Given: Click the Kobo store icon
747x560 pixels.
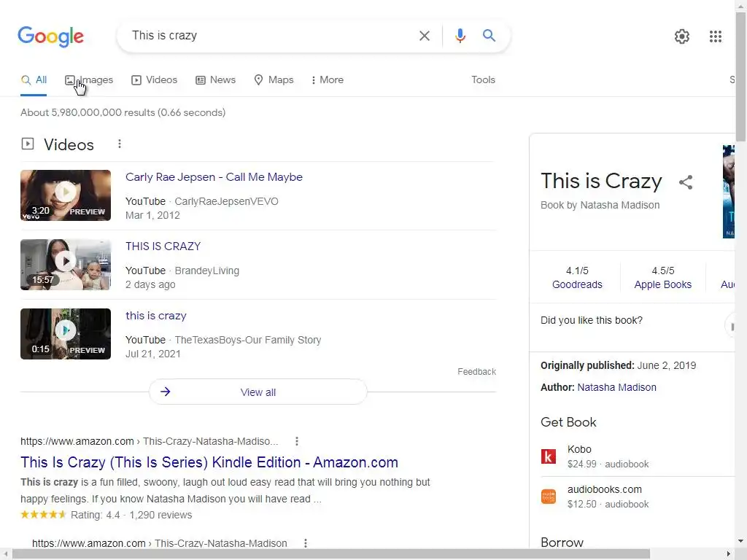Looking at the screenshot, I should coord(549,456).
